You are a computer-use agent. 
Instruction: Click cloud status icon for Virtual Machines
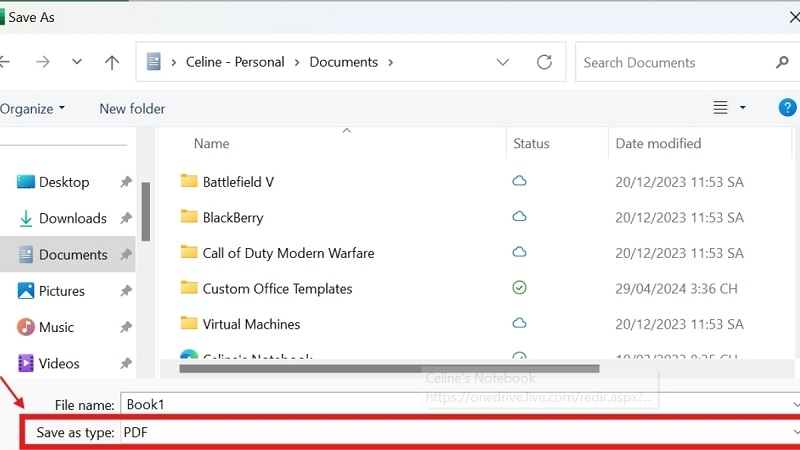point(519,323)
